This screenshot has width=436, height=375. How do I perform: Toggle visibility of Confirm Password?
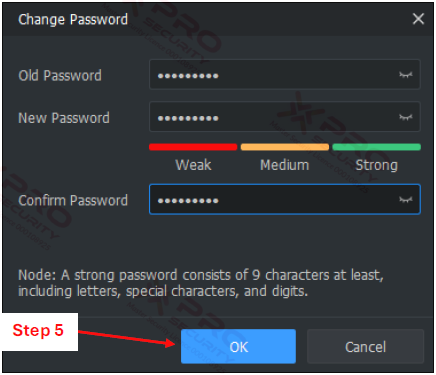click(x=405, y=199)
